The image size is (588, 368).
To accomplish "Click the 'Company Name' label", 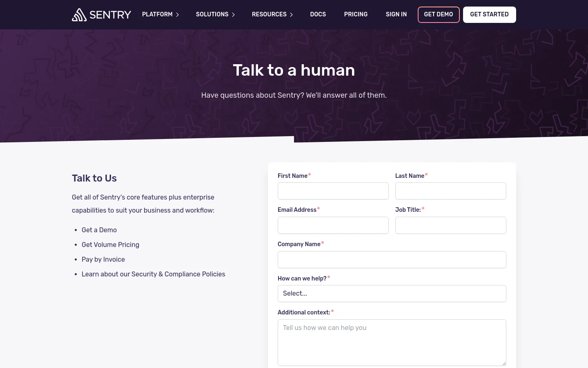I will [299, 244].
